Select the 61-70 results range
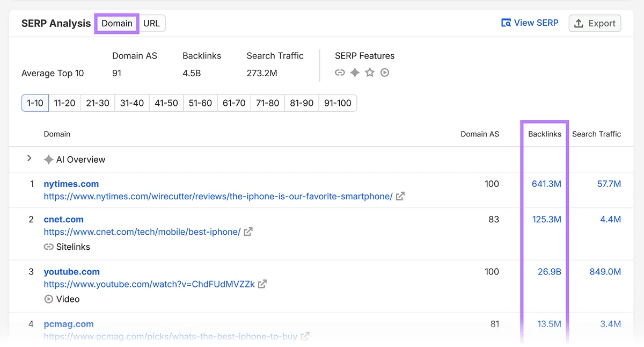The width and height of the screenshot is (644, 347). click(x=234, y=103)
